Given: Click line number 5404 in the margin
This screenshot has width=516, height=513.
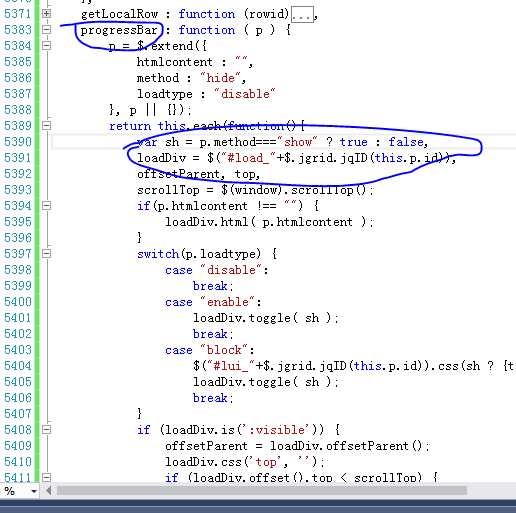Looking at the screenshot, I should (17, 366).
